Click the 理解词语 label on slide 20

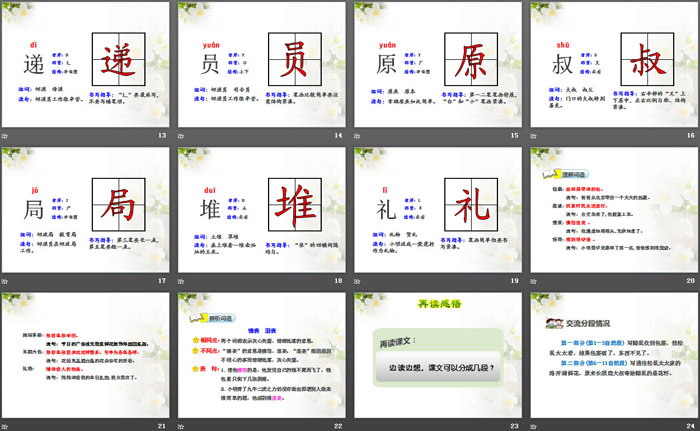pos(573,175)
